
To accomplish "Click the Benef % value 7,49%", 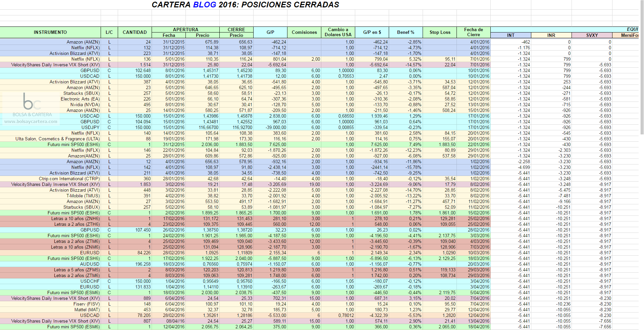I will click(406, 144).
